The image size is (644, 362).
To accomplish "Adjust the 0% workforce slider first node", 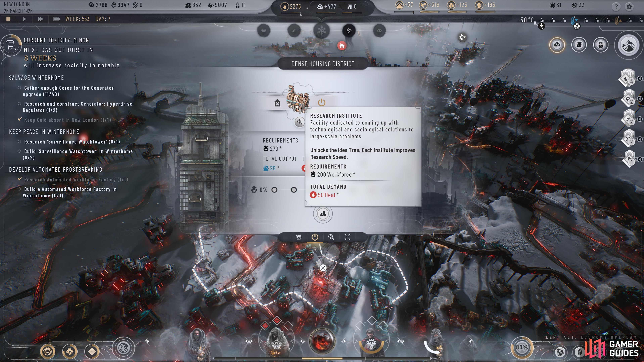I will coord(274,190).
